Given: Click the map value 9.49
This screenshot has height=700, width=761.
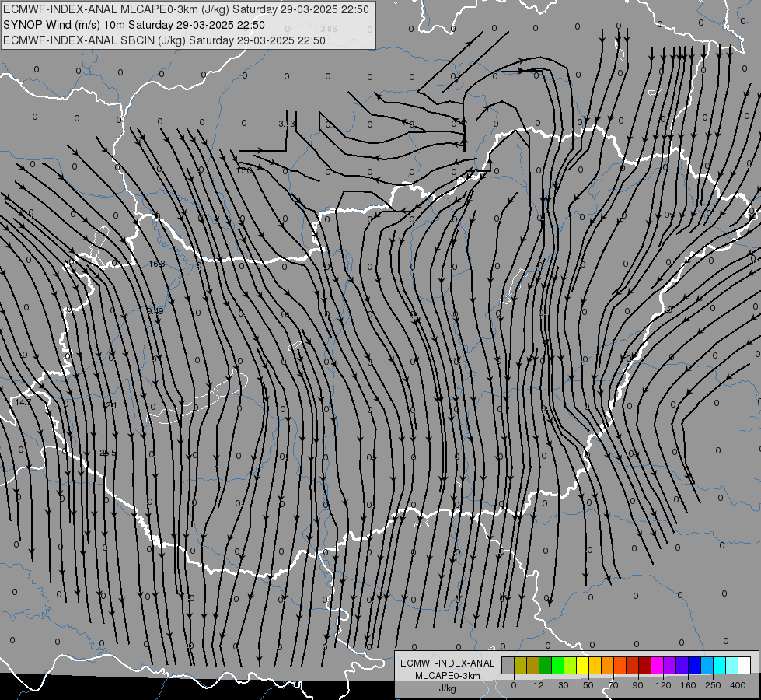Looking at the screenshot, I should (155, 310).
